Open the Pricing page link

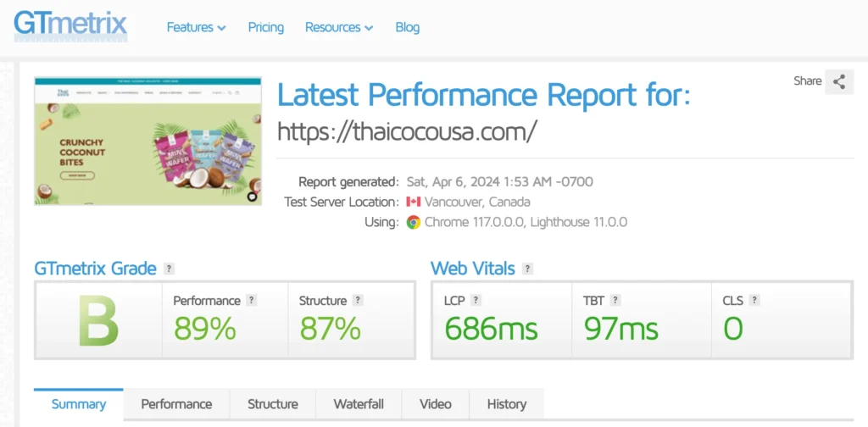pos(266,27)
